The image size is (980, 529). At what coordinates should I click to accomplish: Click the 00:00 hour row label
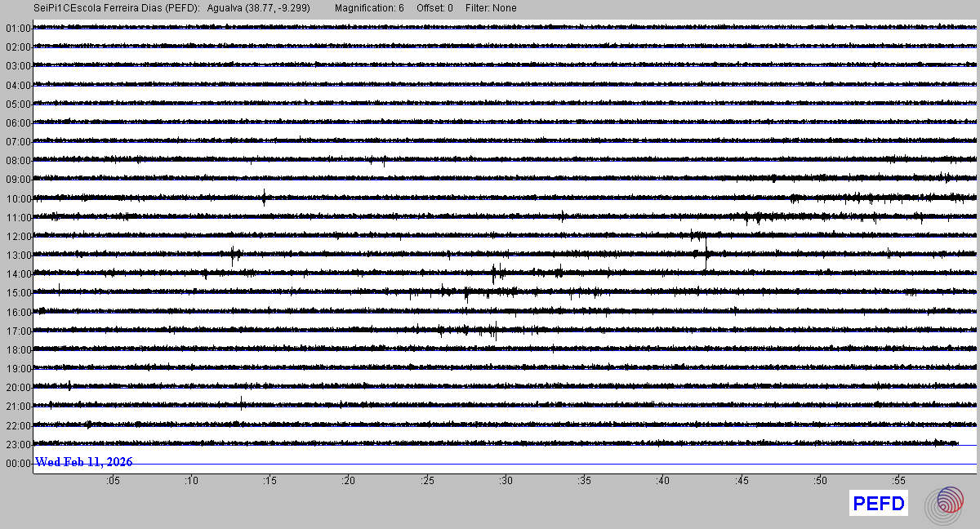click(18, 464)
